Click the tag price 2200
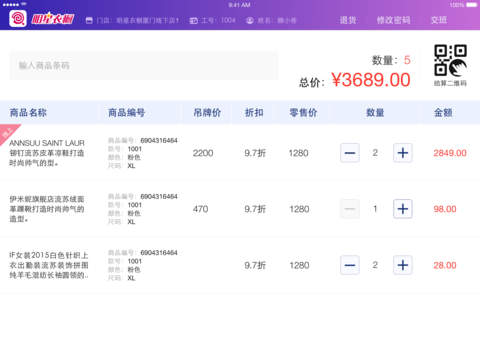Image resolution: width=480 pixels, height=360 pixels. tap(203, 153)
